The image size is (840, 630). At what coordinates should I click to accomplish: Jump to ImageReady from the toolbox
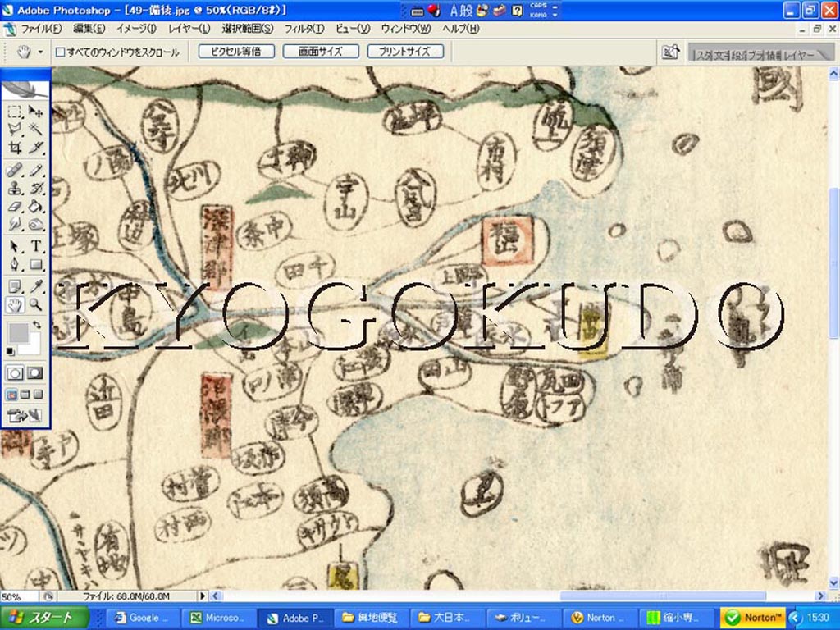pos(25,415)
